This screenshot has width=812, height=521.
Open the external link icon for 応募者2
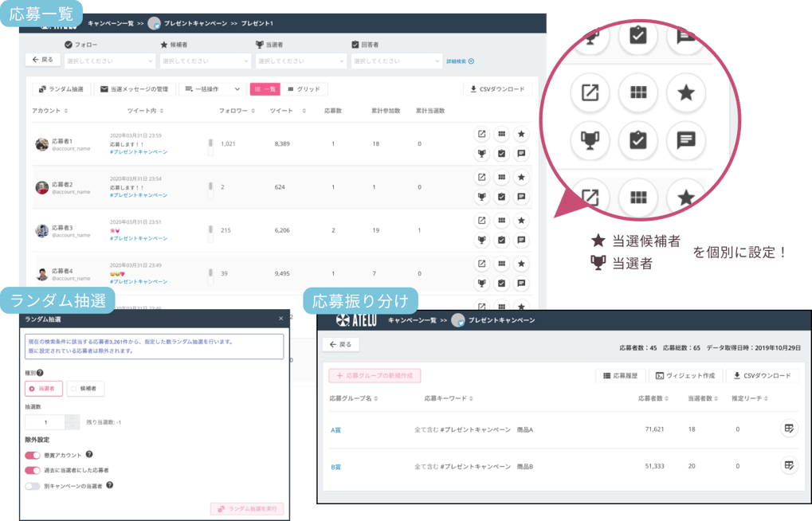tap(481, 177)
